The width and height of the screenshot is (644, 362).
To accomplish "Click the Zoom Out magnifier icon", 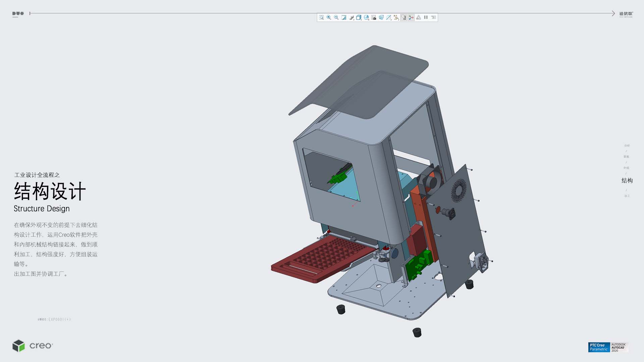I will pos(336,17).
